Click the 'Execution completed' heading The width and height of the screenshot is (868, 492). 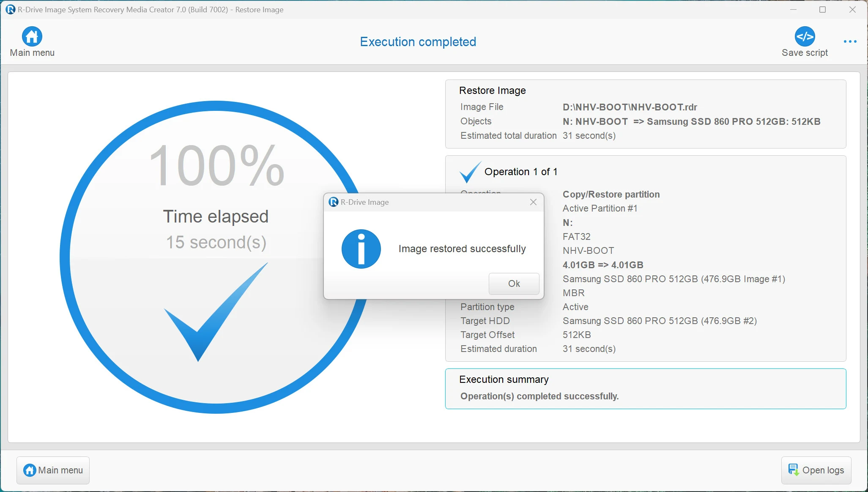coord(418,42)
